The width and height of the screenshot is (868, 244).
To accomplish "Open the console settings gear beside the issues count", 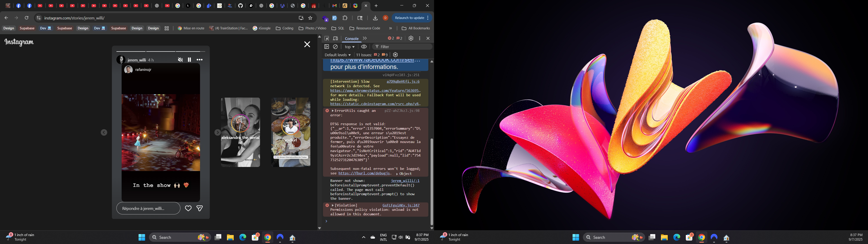I will point(396,55).
